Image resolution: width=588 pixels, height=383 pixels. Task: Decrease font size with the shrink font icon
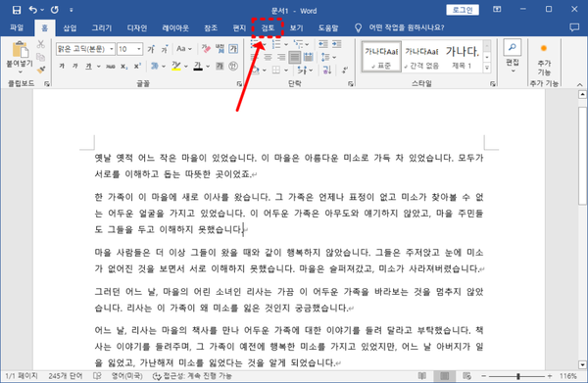point(165,49)
